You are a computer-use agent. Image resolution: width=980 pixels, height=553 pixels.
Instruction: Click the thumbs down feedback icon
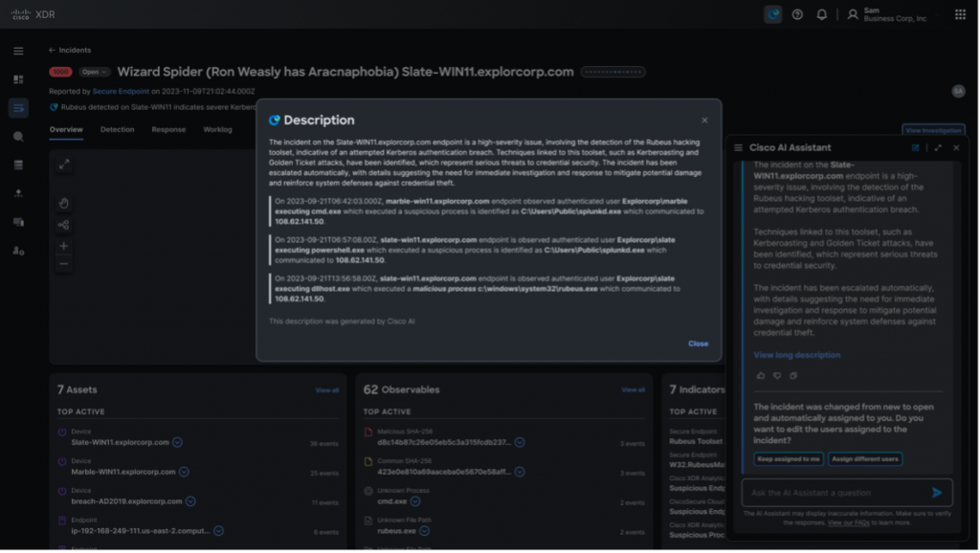[x=777, y=376]
